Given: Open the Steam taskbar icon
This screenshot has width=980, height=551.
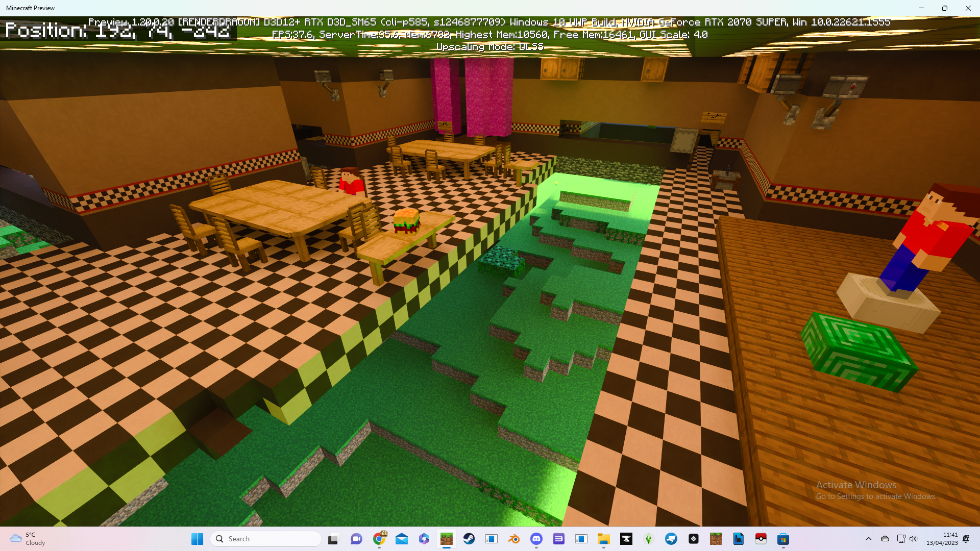Looking at the screenshot, I should (x=469, y=539).
